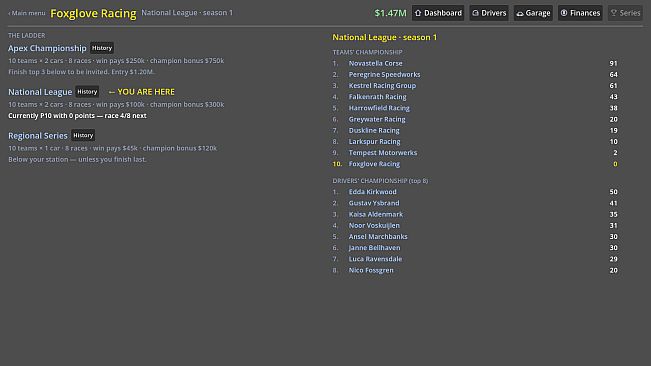This screenshot has height=366, width=651.
Task: Click the Foxglove Racing title
Action: [x=93, y=13]
